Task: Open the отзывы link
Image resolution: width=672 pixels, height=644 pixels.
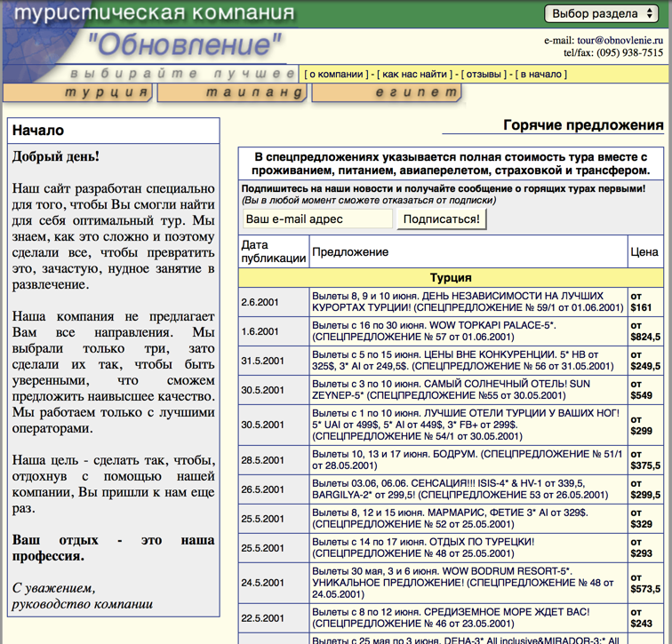Action: [x=484, y=74]
